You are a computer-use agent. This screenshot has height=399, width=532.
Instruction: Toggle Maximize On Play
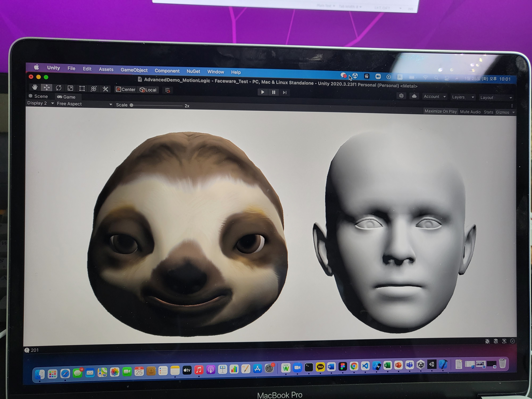[440, 111]
